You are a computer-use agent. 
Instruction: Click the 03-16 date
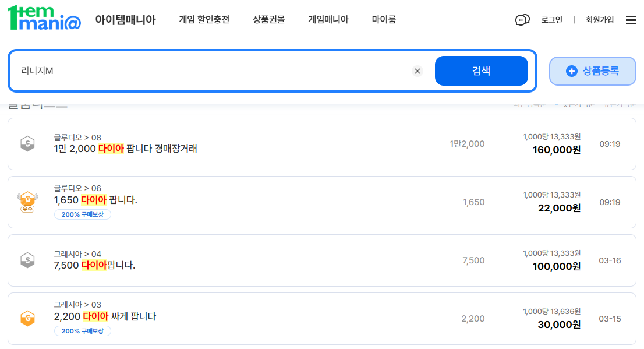(x=610, y=260)
